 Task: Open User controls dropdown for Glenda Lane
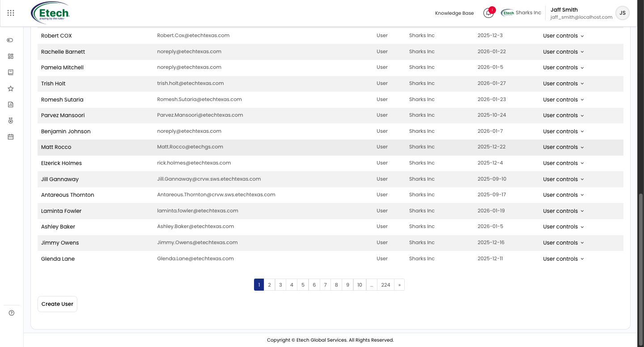click(563, 259)
